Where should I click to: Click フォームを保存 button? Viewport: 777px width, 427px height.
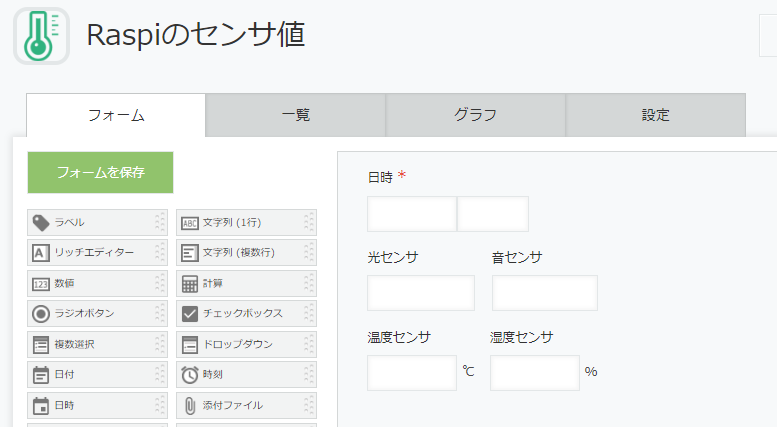pos(101,172)
